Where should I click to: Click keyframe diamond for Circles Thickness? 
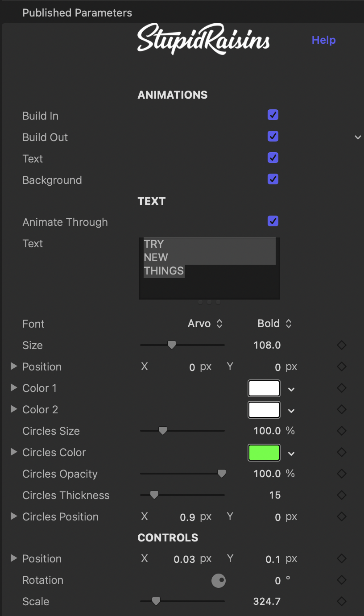click(x=342, y=495)
